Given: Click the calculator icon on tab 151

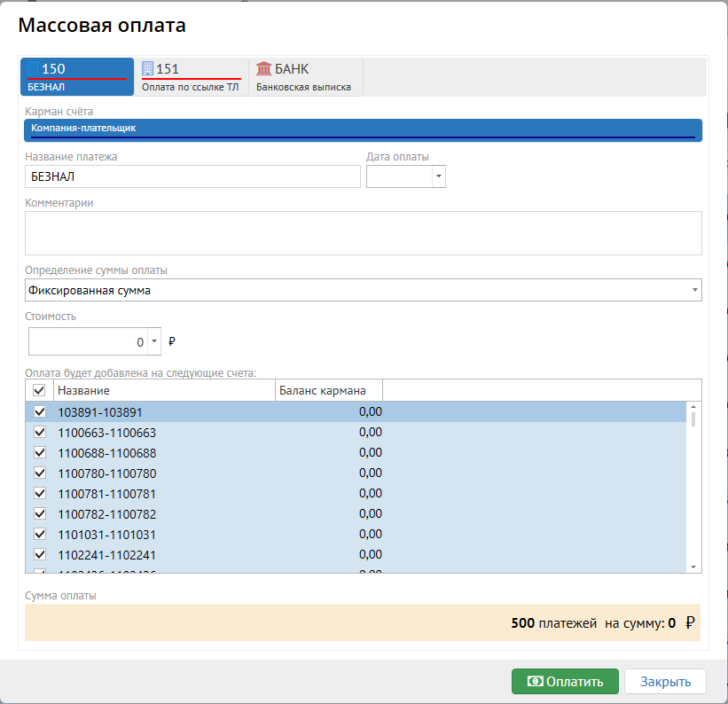Looking at the screenshot, I should tap(148, 69).
